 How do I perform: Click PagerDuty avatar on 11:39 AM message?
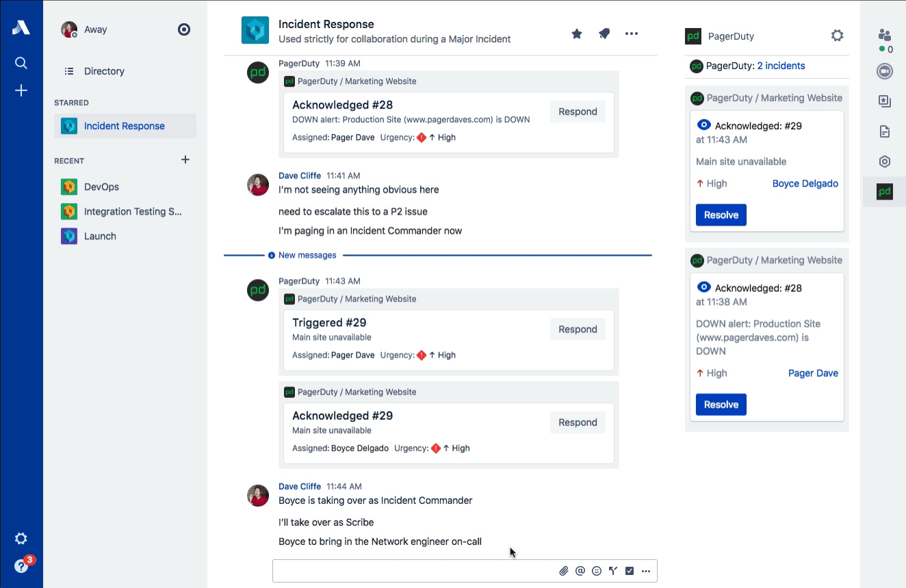tap(258, 72)
